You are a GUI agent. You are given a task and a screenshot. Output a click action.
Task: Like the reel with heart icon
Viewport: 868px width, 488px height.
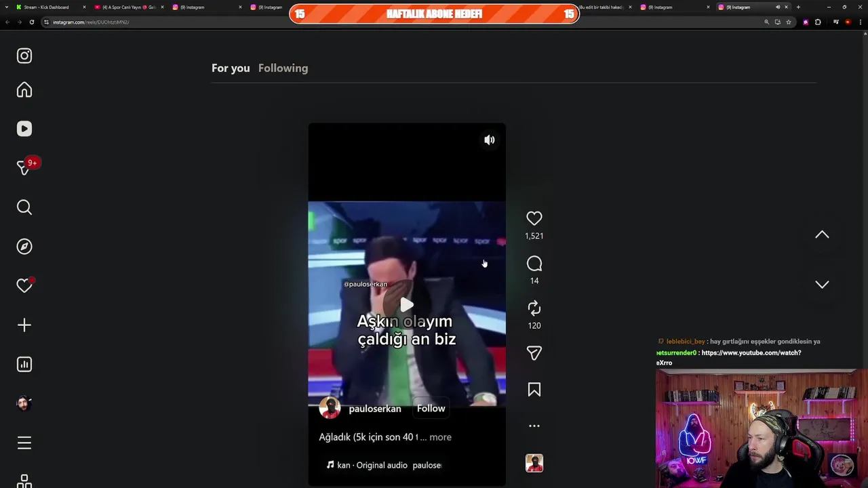coord(534,218)
